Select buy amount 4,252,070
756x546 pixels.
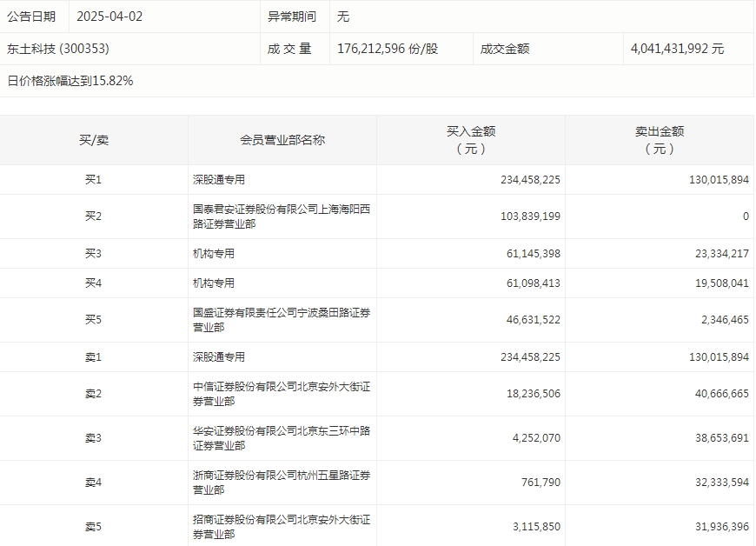536,438
